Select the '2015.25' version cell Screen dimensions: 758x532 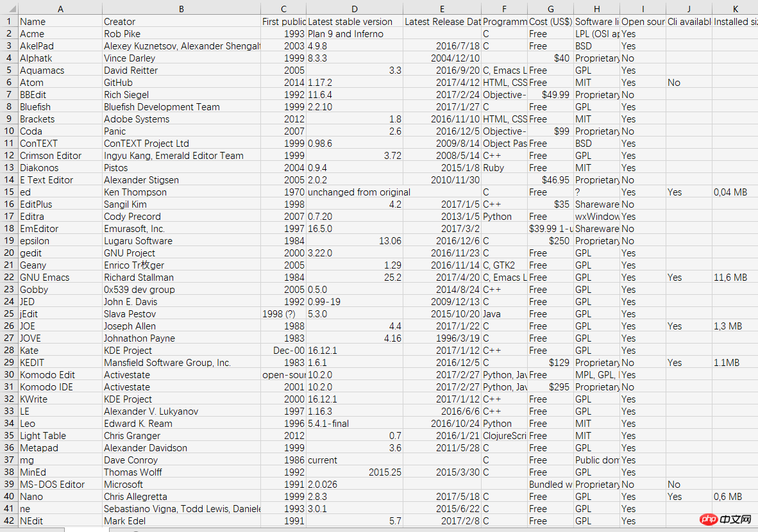(x=355, y=472)
